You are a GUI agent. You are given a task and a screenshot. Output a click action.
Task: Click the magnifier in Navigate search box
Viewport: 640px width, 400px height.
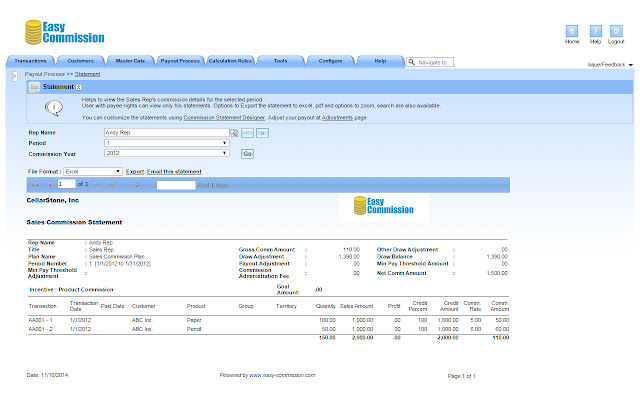coord(411,62)
